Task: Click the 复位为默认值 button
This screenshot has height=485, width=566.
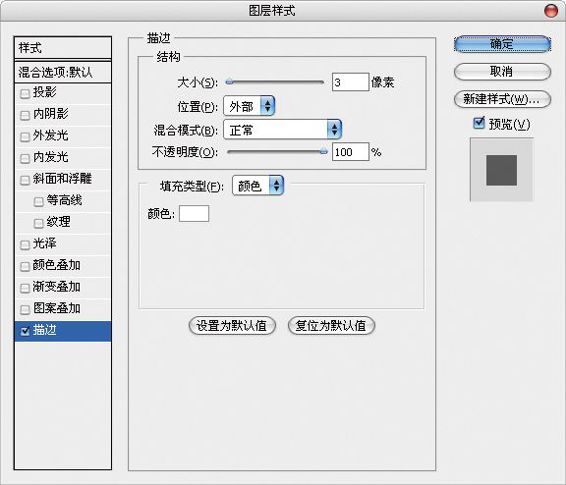Action: tap(331, 325)
